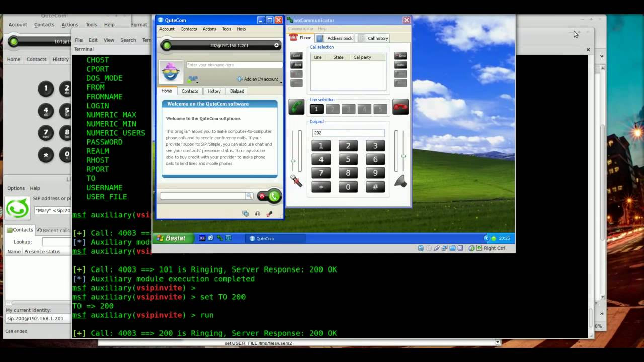This screenshot has width=644, height=362.
Task: Click the microphone icon below left slider
Action: pos(296,181)
